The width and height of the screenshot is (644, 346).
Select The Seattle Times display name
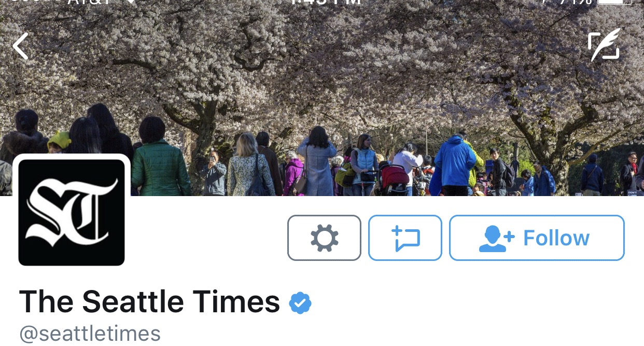pyautogui.click(x=149, y=301)
